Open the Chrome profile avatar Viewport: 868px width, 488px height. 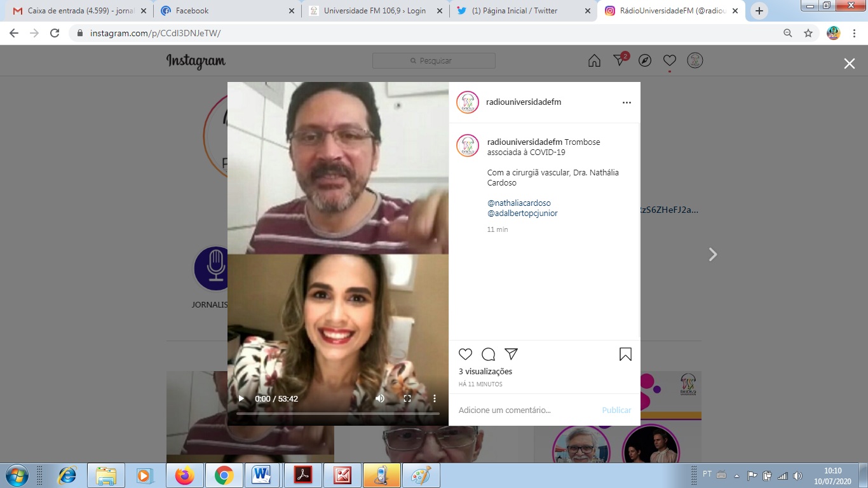(x=834, y=33)
